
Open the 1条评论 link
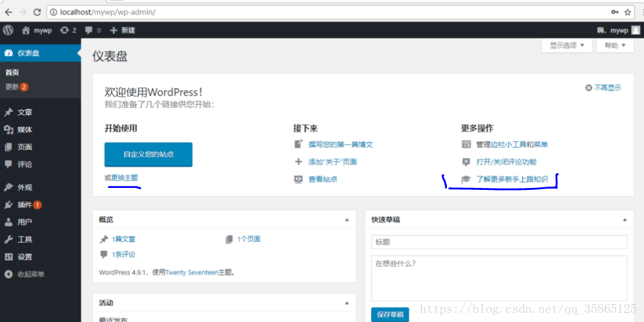pyautogui.click(x=124, y=255)
